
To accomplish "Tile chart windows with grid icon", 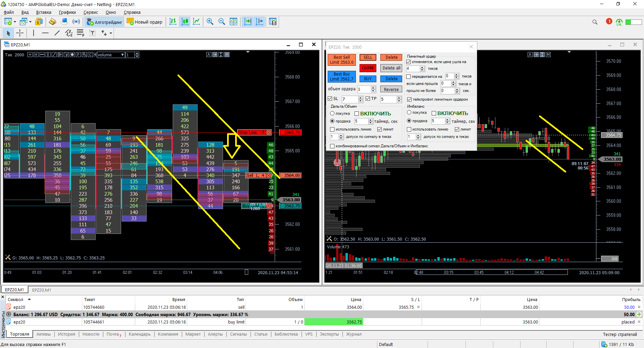I will pyautogui.click(x=233, y=22).
